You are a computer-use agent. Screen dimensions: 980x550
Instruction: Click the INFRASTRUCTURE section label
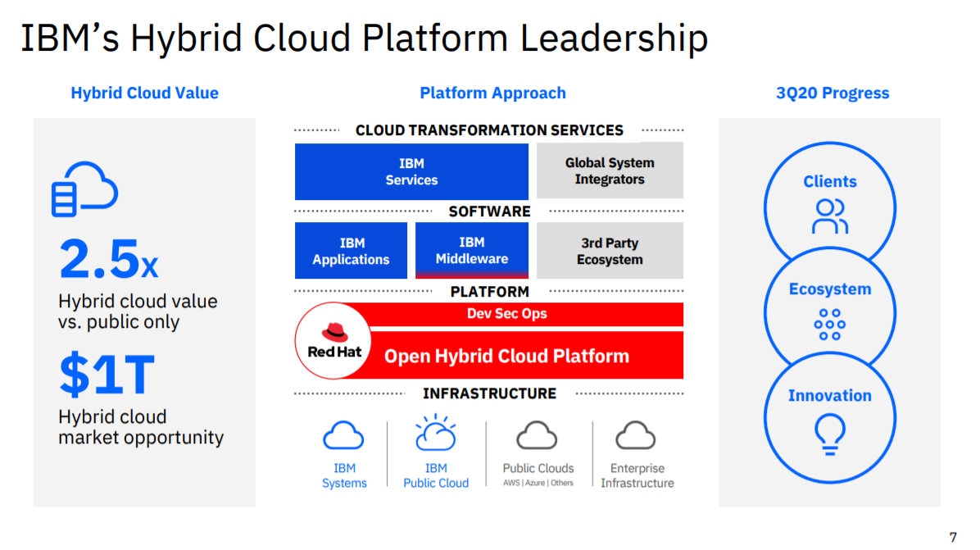pyautogui.click(x=489, y=393)
